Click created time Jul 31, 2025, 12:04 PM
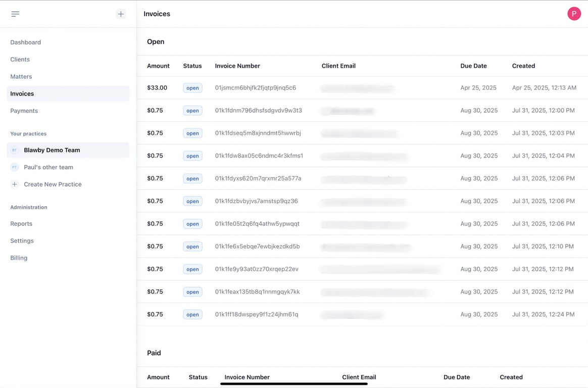 (x=544, y=156)
